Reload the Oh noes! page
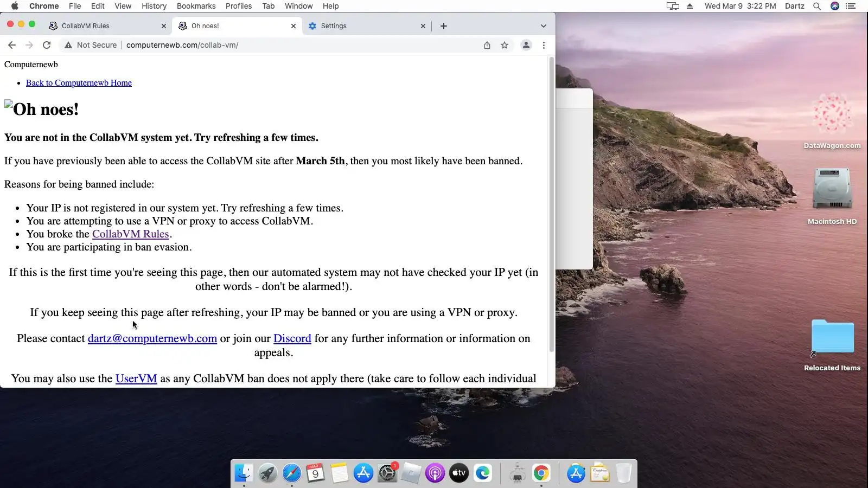Viewport: 868px width, 488px height. tap(47, 45)
